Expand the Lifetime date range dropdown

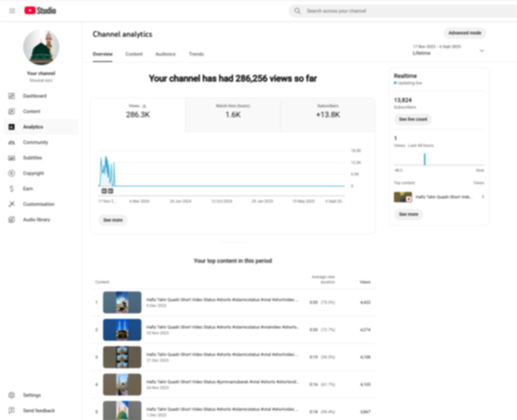481,50
